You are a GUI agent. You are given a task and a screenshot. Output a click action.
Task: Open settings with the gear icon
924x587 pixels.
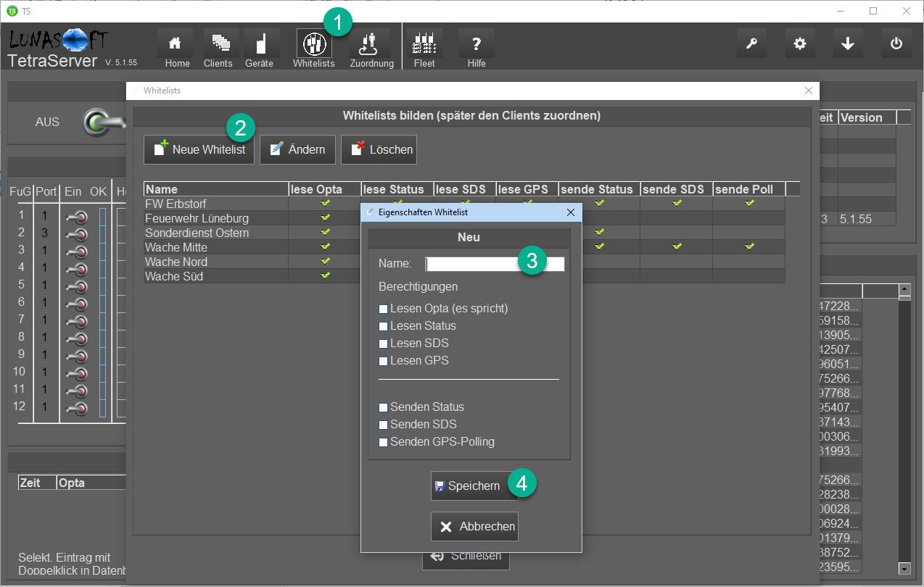pyautogui.click(x=800, y=43)
